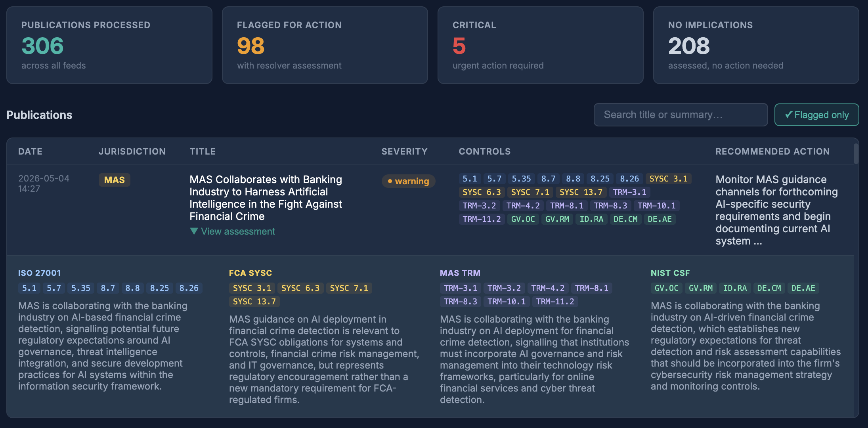Screen dimensions: 868x428
Task: Open the No Implications 208 card
Action: click(x=756, y=45)
